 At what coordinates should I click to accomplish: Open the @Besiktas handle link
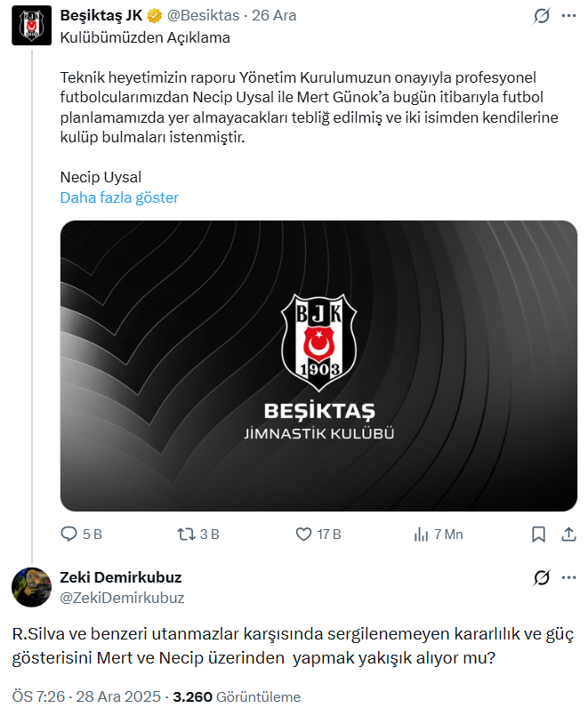pyautogui.click(x=204, y=16)
